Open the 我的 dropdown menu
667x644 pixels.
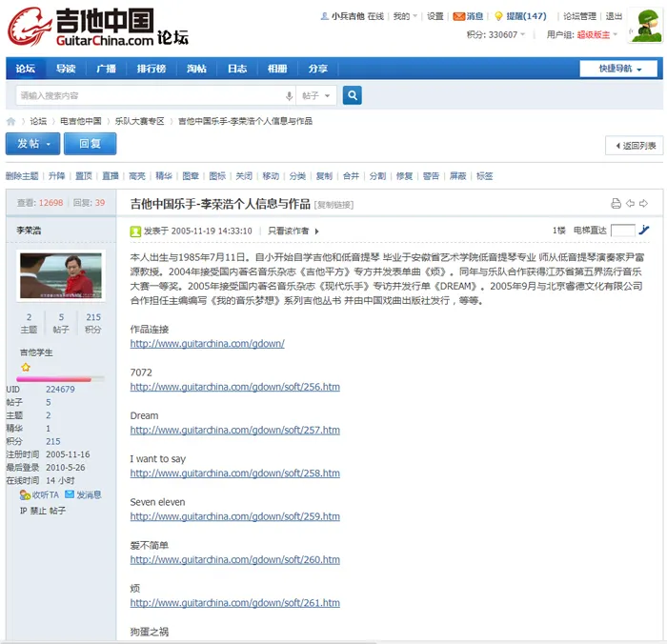pos(405,16)
